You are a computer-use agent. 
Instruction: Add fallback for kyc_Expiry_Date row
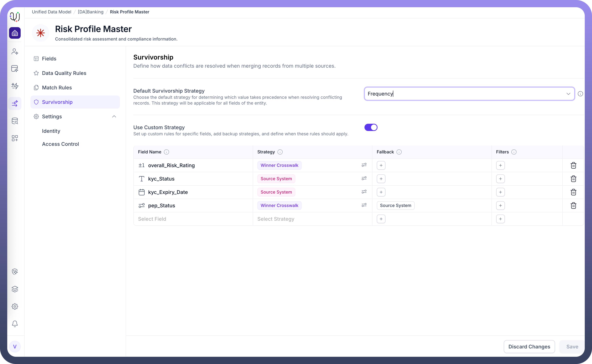[381, 192]
